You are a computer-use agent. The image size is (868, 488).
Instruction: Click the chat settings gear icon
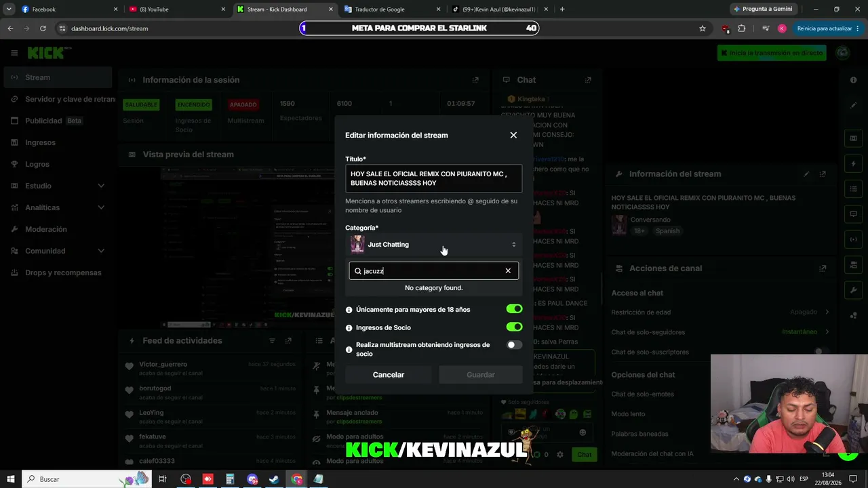[x=559, y=454]
